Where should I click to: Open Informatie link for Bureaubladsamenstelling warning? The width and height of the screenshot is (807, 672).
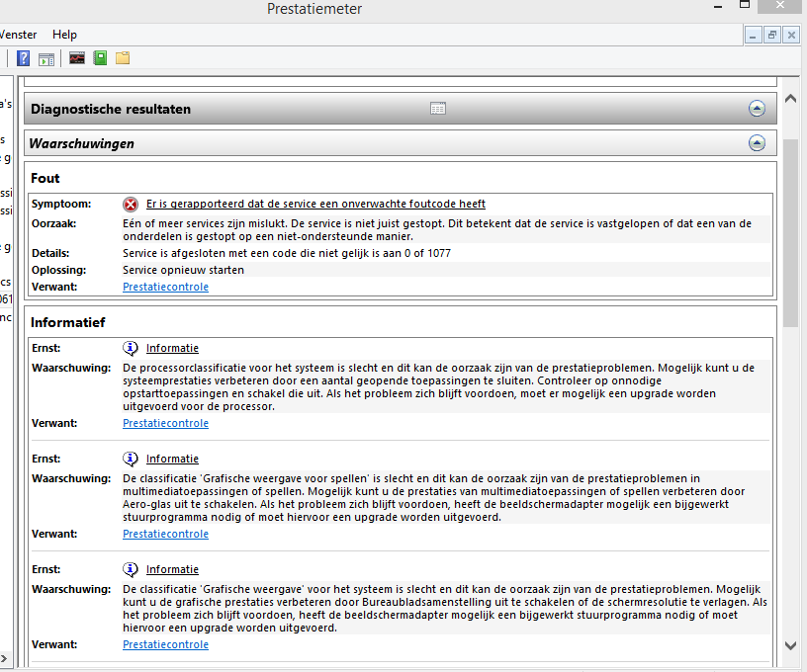coord(172,569)
